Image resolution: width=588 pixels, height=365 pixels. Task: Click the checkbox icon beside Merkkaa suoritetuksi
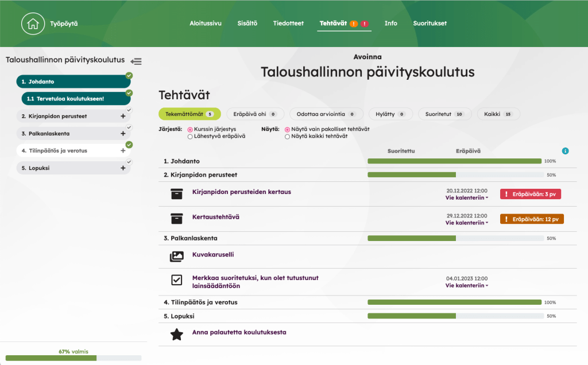pos(177,280)
